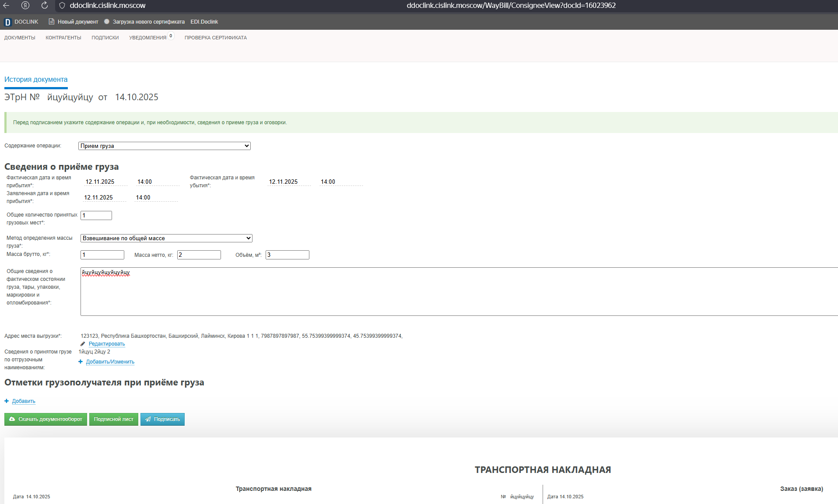The width and height of the screenshot is (838, 504).
Task: Click the unloading address text 123123, Республика Башкортостан
Action: (x=242, y=336)
